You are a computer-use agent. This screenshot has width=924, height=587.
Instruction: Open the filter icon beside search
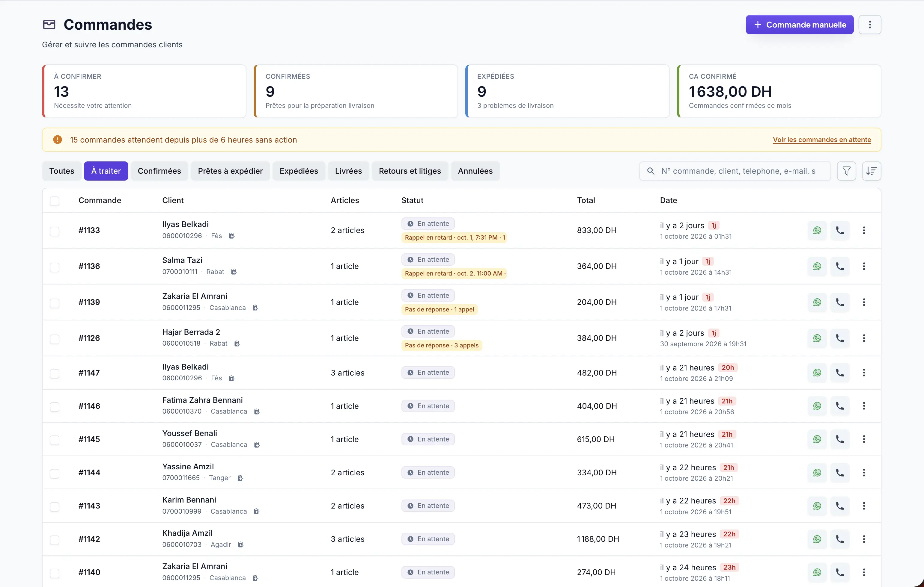point(846,171)
